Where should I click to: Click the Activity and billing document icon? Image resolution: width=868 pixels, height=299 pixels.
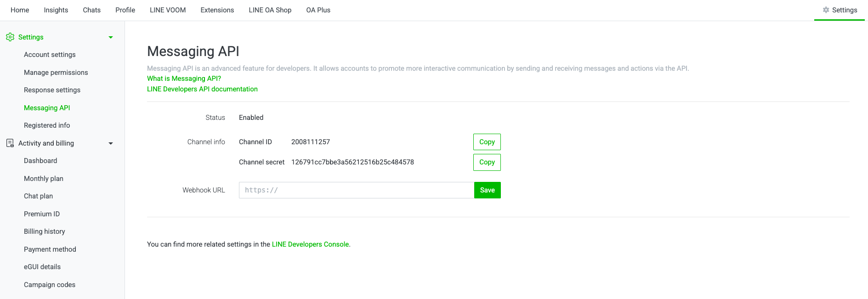click(x=10, y=143)
